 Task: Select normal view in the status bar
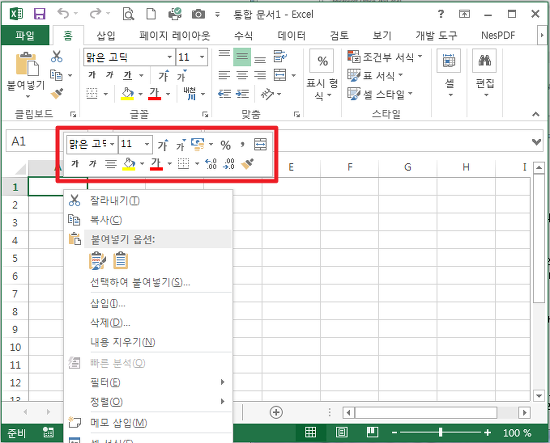pyautogui.click(x=310, y=432)
